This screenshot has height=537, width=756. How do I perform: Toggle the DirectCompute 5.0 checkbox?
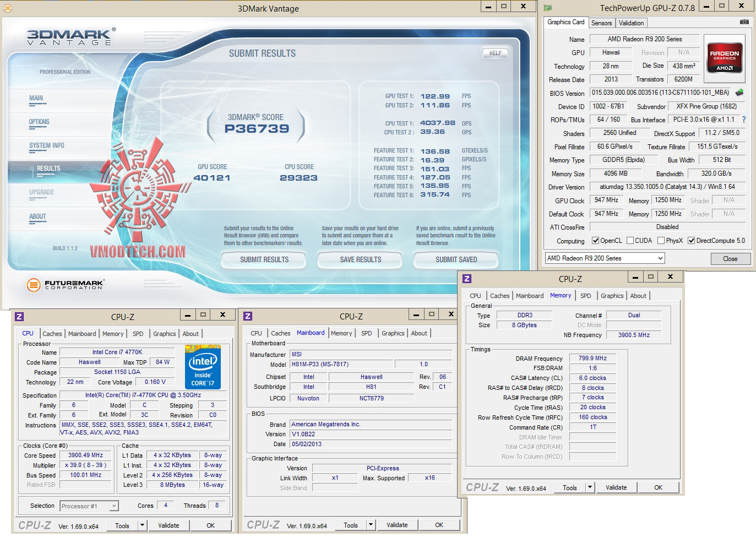pos(691,241)
